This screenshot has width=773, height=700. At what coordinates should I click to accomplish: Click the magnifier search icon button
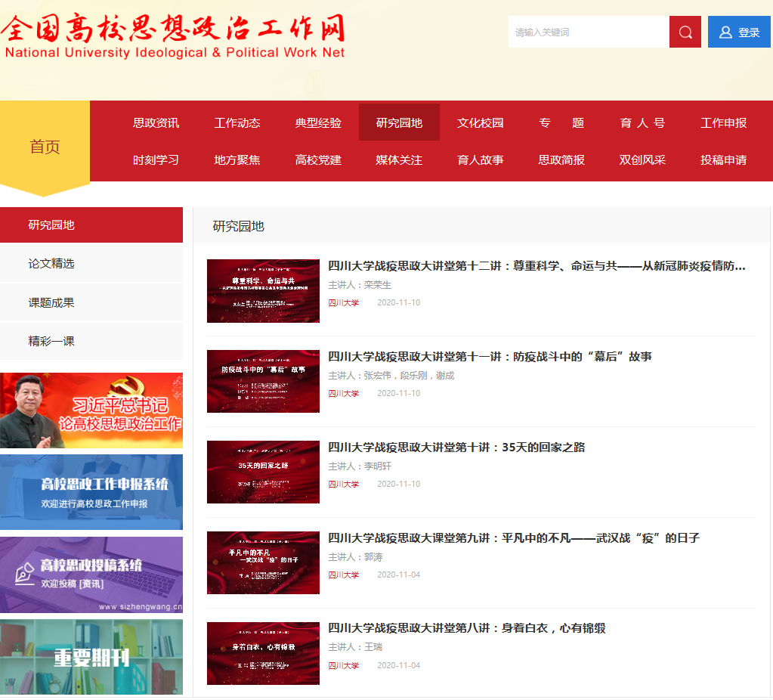click(685, 32)
